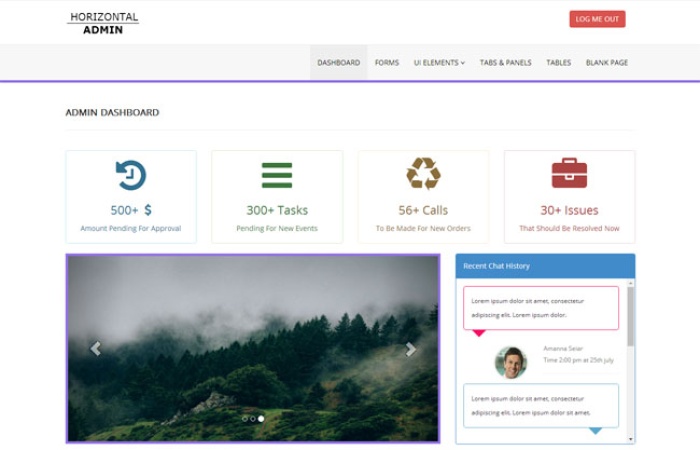Viewport: 700px width, 450px height.
Task: Click To Be Made For New Orders text
Action: click(423, 228)
